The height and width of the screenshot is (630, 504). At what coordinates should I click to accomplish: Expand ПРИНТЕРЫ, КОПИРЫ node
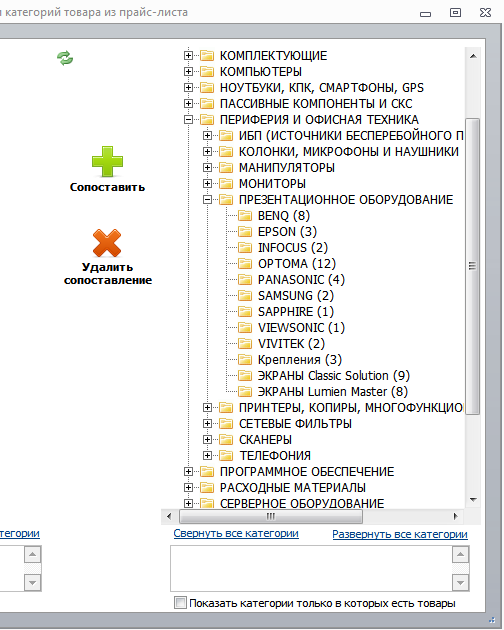tap(207, 407)
